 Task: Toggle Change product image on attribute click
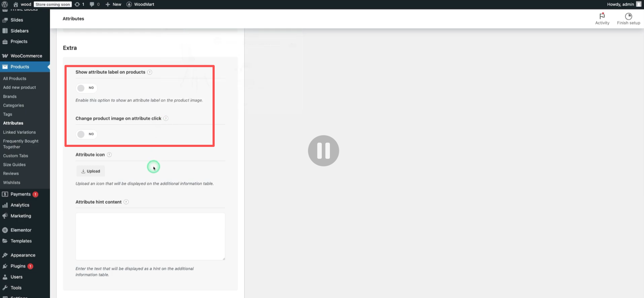coord(86,134)
